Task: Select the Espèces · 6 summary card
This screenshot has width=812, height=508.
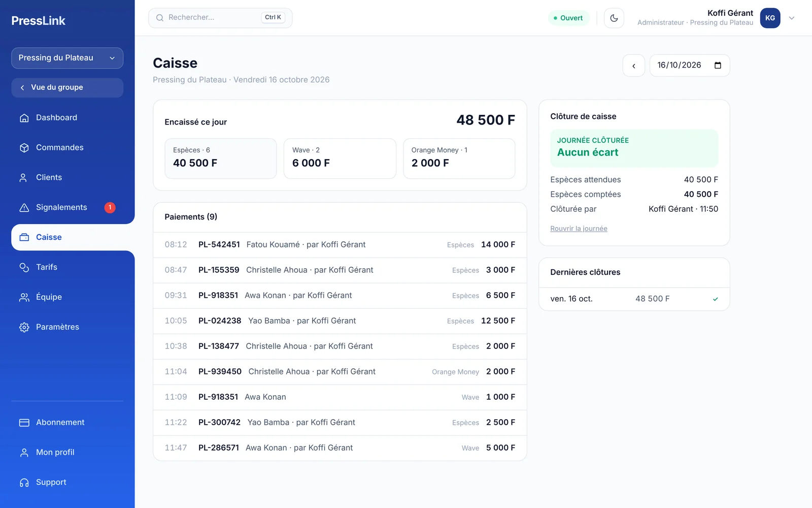Action: [220, 158]
